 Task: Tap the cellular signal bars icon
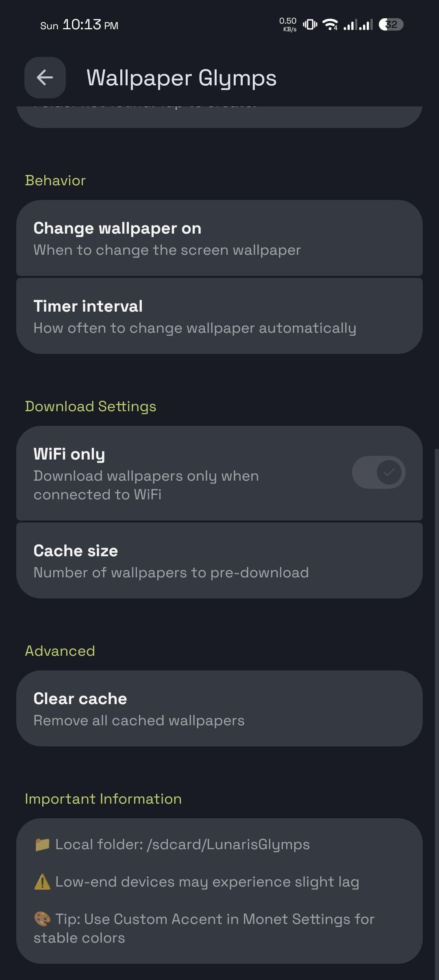pyautogui.click(x=358, y=25)
